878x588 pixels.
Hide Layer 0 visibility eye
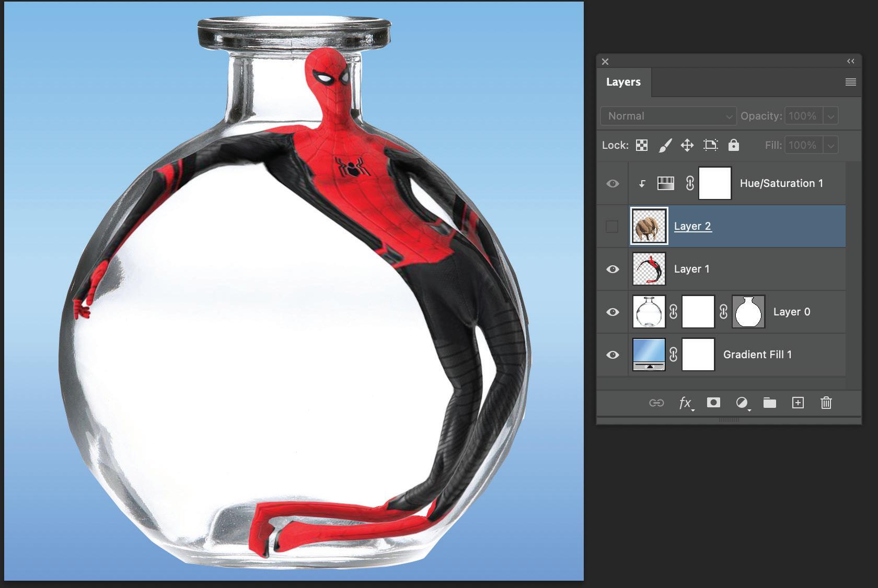(613, 312)
